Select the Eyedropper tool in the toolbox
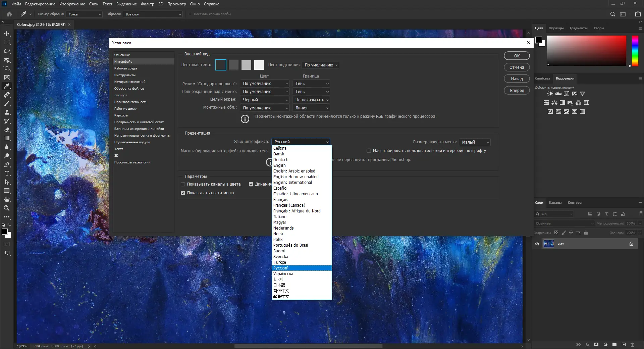 click(7, 86)
